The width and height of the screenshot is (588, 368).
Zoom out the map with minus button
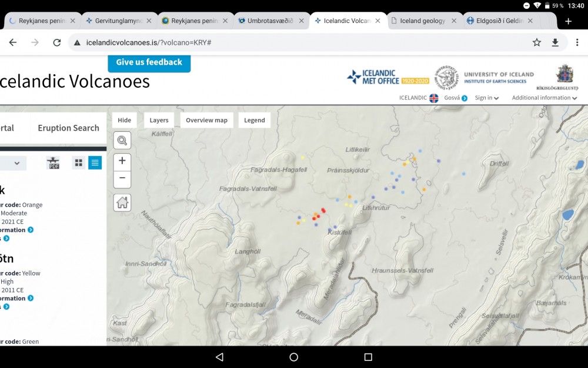[122, 178]
